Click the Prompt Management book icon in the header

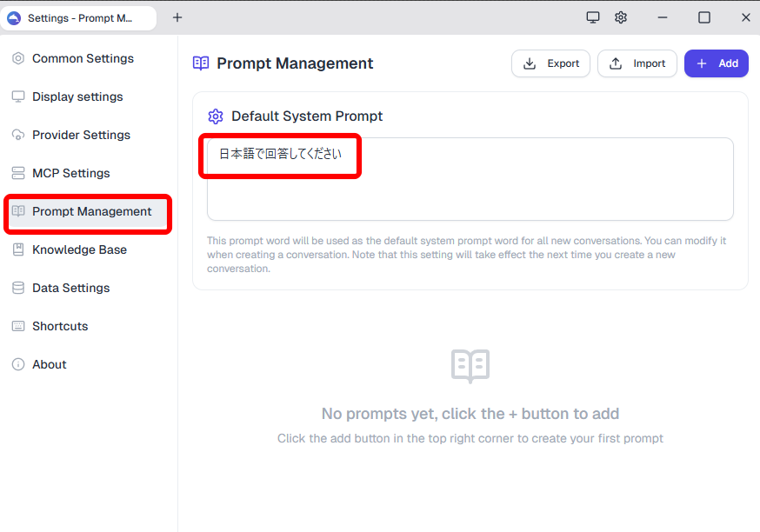coord(201,63)
